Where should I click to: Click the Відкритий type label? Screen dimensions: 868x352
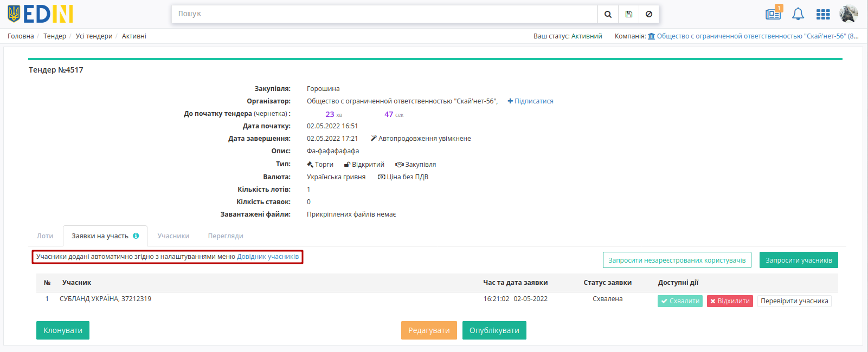[364, 165]
